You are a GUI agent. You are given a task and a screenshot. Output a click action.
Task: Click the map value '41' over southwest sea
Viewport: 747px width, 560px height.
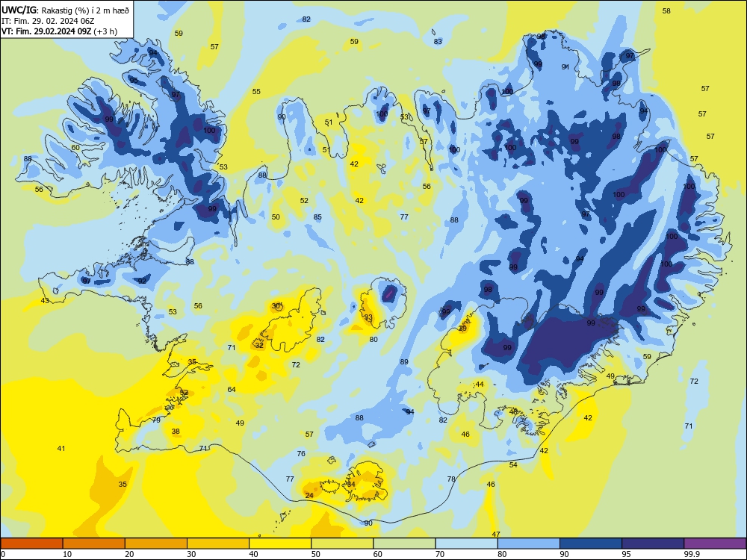pos(61,448)
